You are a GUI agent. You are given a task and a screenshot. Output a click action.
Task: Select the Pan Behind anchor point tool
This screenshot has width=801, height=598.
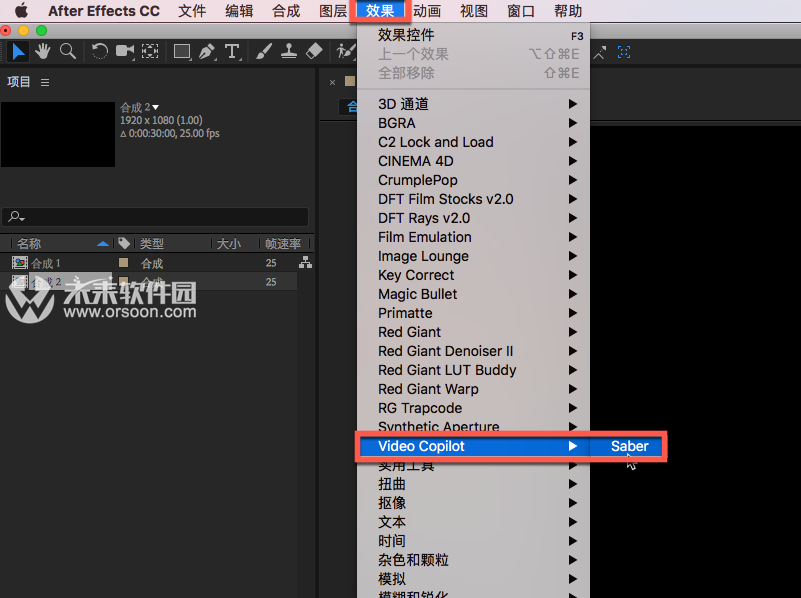point(150,52)
